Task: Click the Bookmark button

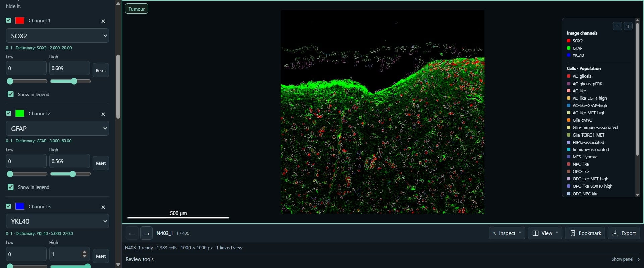Action: point(585,233)
